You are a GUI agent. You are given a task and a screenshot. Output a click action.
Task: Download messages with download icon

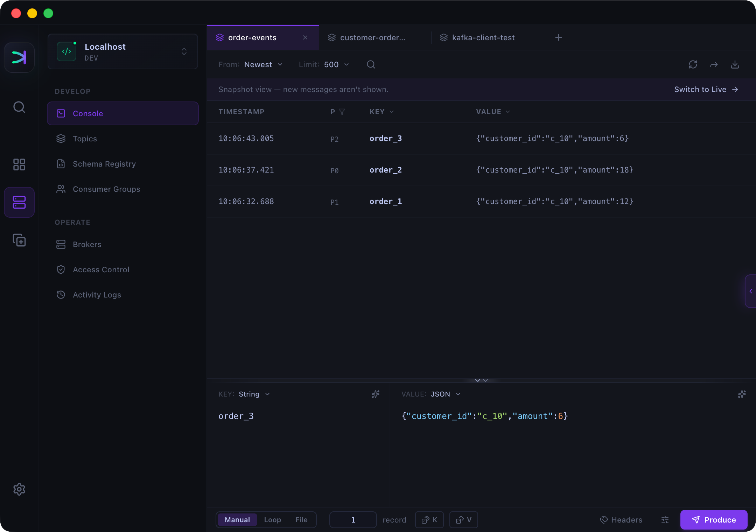(735, 64)
